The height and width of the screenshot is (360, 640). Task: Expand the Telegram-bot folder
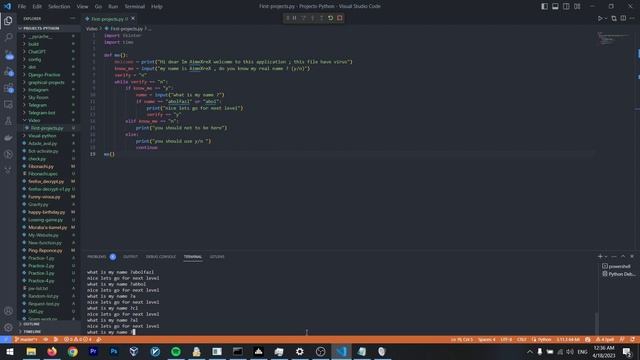click(x=49, y=113)
